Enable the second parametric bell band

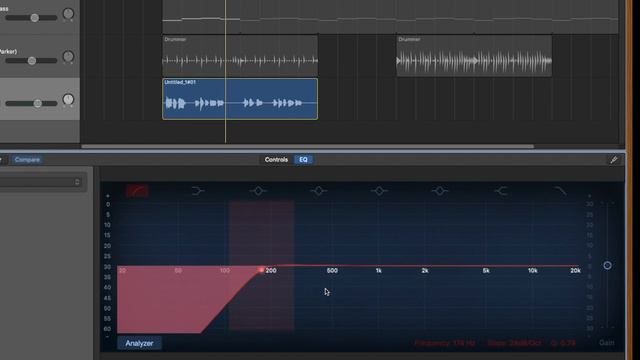click(318, 191)
